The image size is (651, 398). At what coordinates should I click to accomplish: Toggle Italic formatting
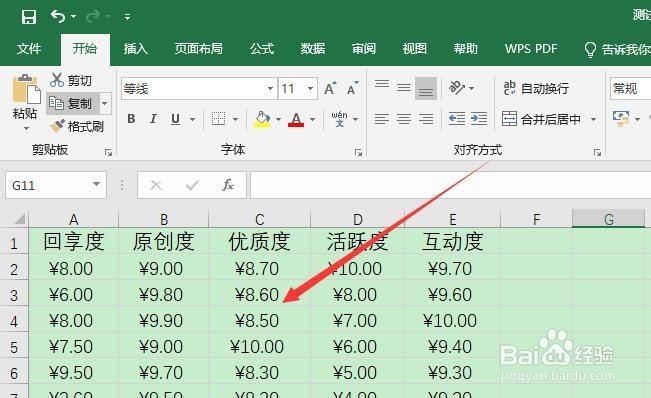pyautogui.click(x=153, y=119)
